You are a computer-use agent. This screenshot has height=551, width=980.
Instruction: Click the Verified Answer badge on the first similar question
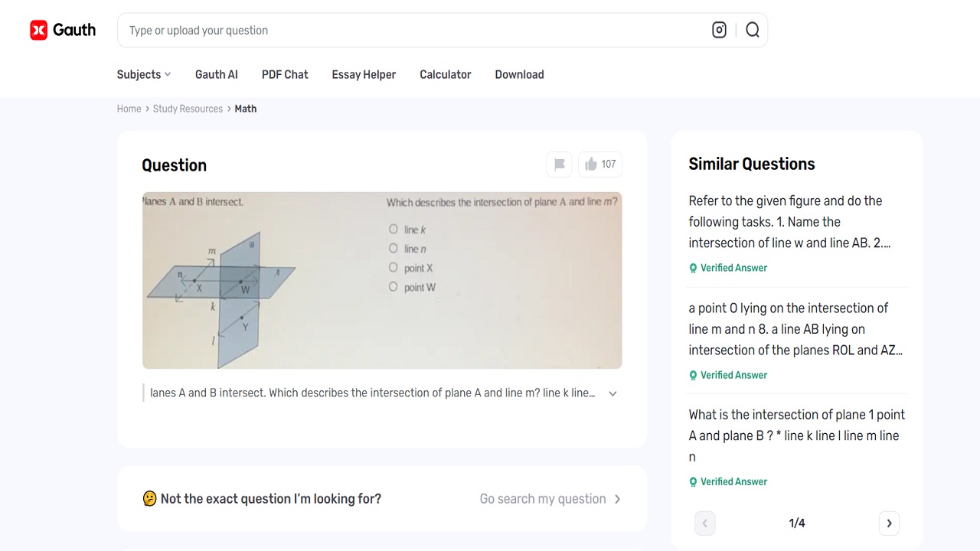point(727,267)
